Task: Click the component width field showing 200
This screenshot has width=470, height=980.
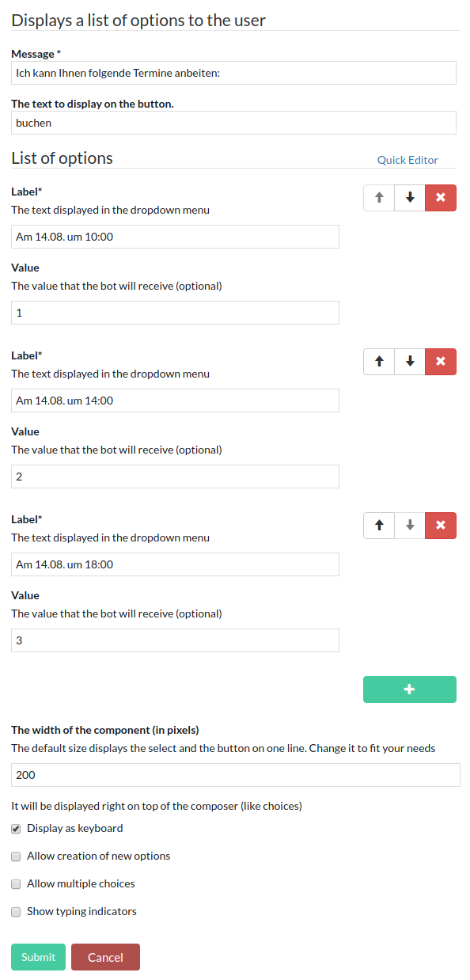Action: pos(234,774)
